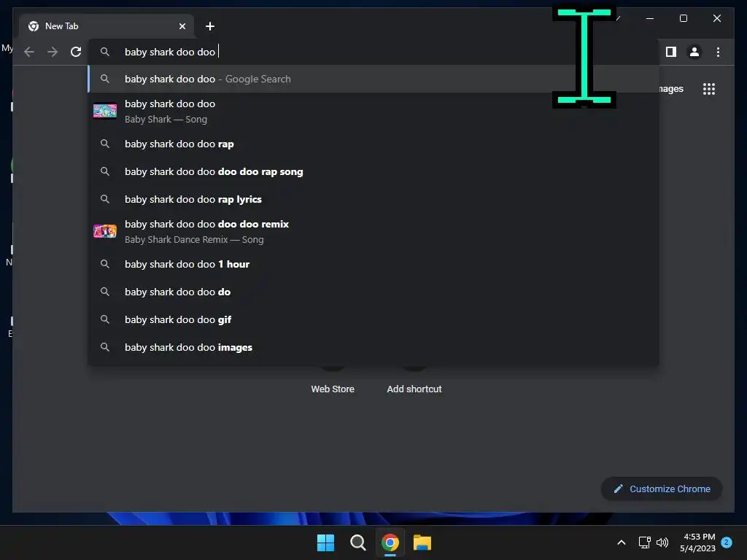Minimize the Chrome window
This screenshot has width=747, height=560.
(650, 18)
